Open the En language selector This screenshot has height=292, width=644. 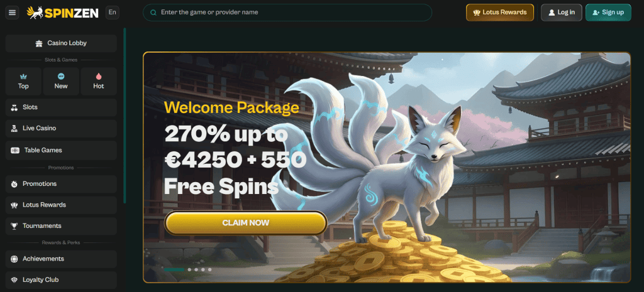112,13
